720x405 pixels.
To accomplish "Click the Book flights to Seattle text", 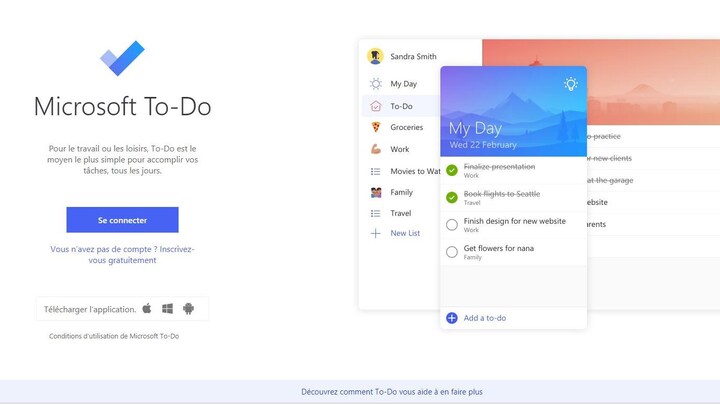I will (501, 194).
